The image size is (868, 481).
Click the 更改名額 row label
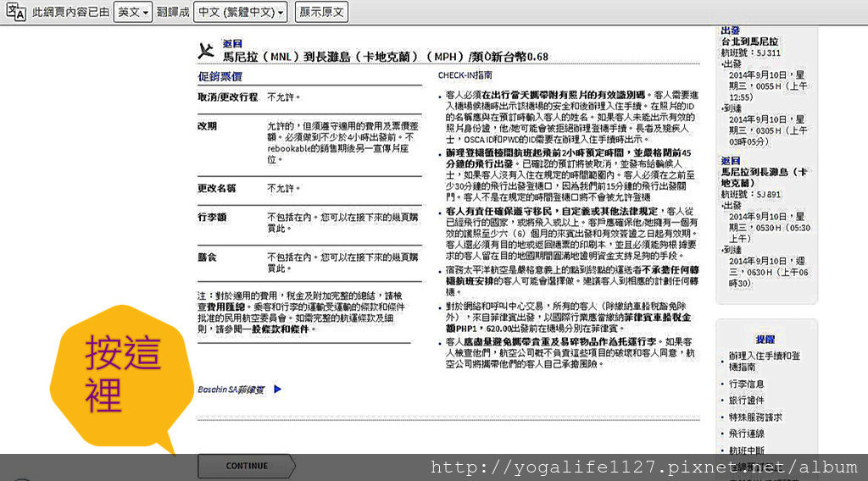coord(216,188)
